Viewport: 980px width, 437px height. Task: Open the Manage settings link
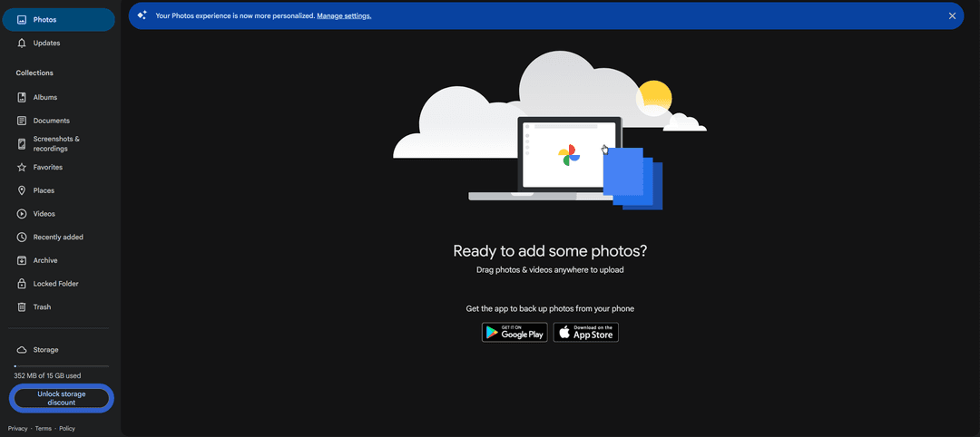point(344,15)
